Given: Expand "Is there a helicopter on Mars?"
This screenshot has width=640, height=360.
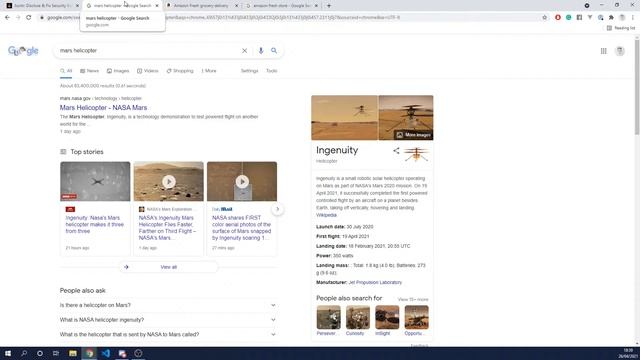Looking at the screenshot, I should click(x=168, y=305).
